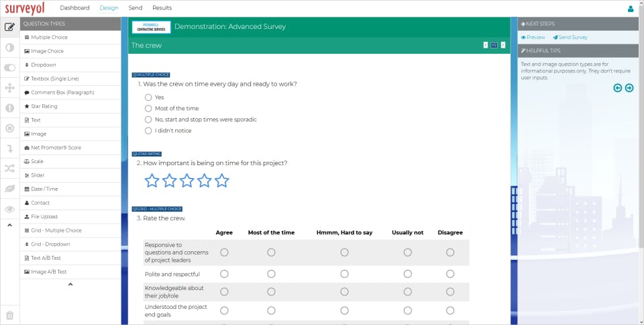Click the Surveyol logo
Viewport: 644px width, 325px height.
[25, 8]
